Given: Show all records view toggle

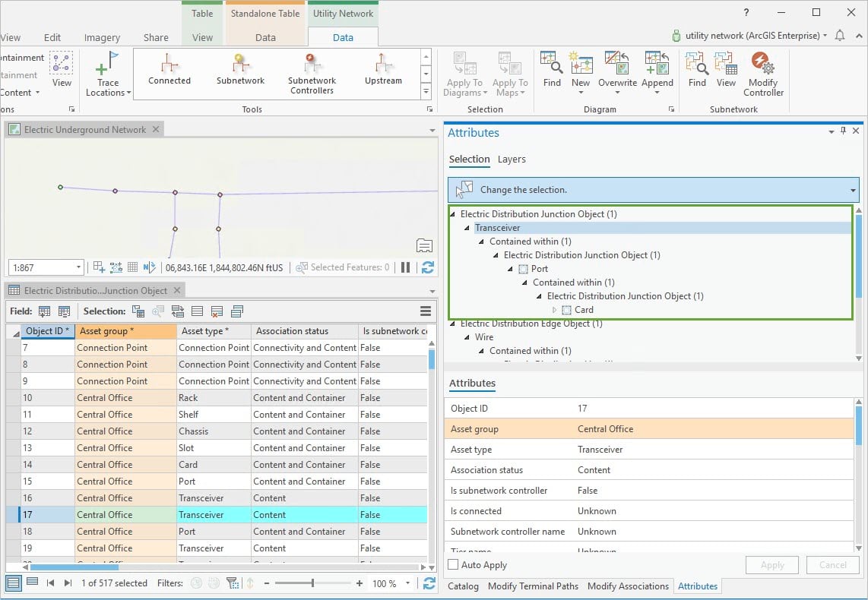Looking at the screenshot, I should click(13, 583).
